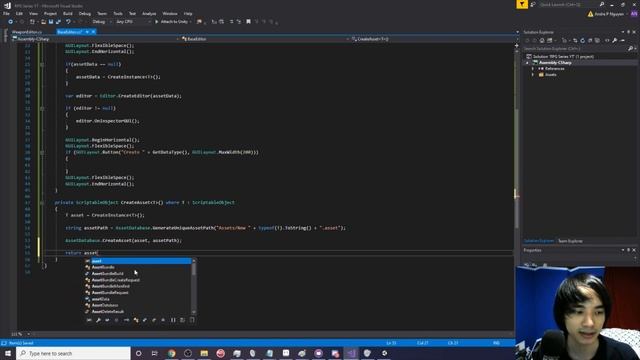
Task: Toggle the IntelliSense structures filter icon
Action: pyautogui.click(x=144, y=320)
